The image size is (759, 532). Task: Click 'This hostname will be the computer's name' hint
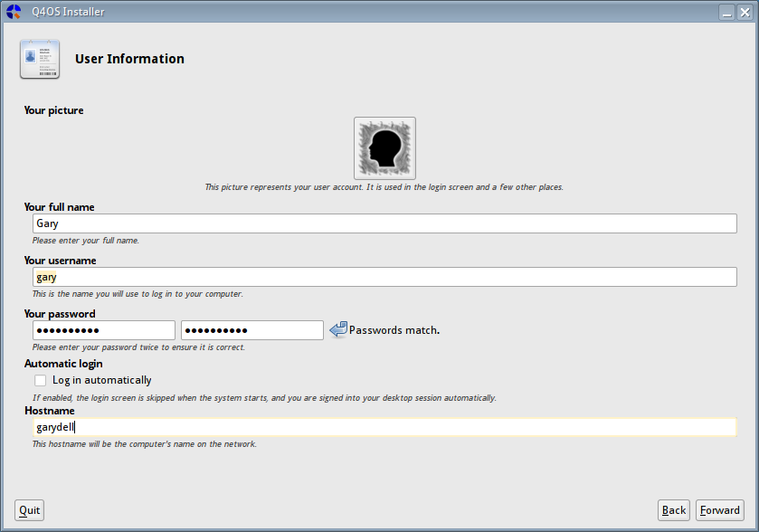click(x=144, y=444)
